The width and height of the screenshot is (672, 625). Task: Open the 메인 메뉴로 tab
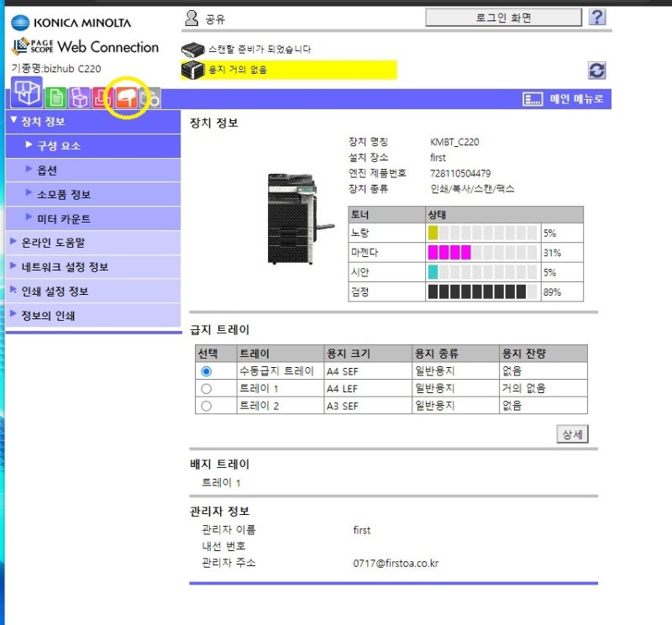566,97
